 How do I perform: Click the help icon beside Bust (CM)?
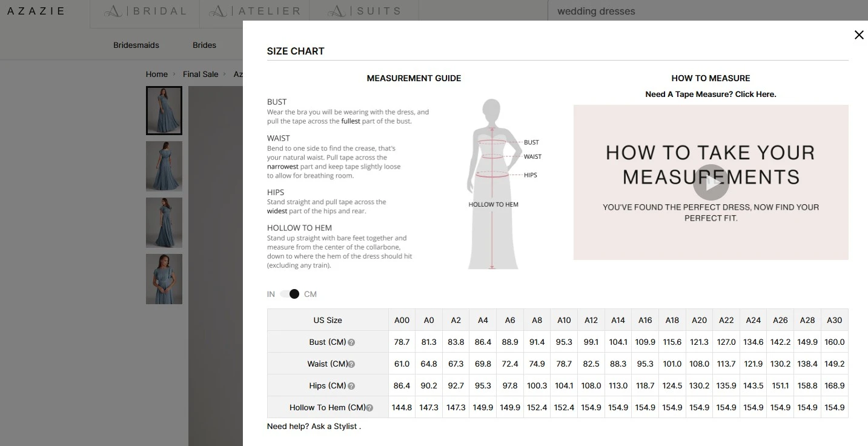[351, 342]
